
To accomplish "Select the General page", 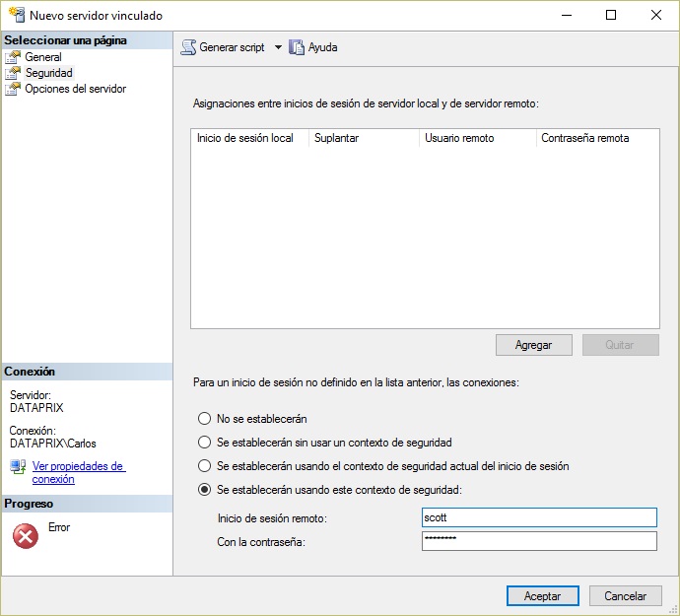I will pyautogui.click(x=43, y=57).
